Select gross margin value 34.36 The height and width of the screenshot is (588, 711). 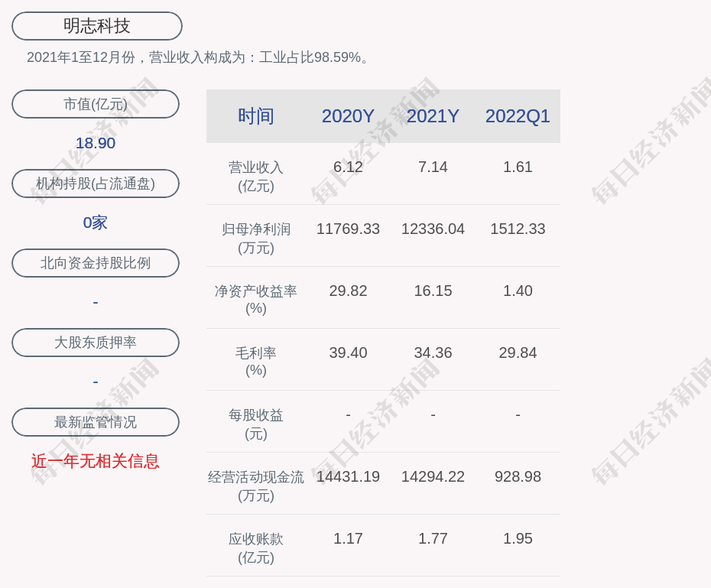433,352
